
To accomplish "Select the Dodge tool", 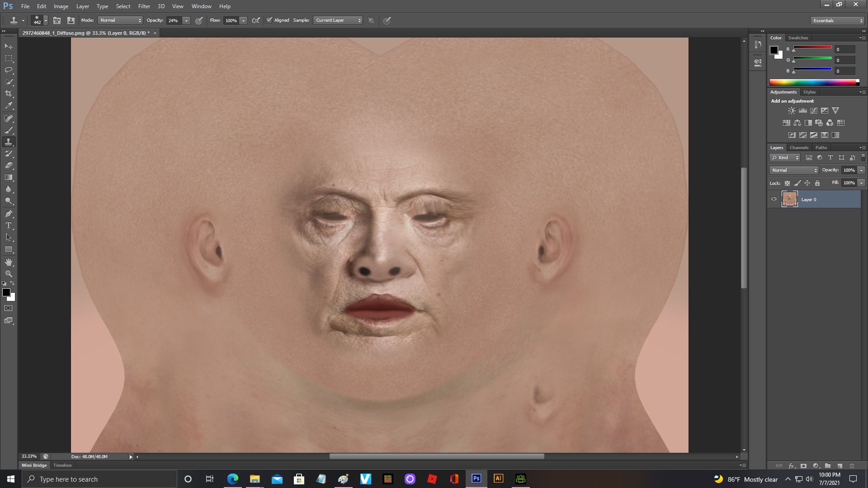I will coord(9,201).
